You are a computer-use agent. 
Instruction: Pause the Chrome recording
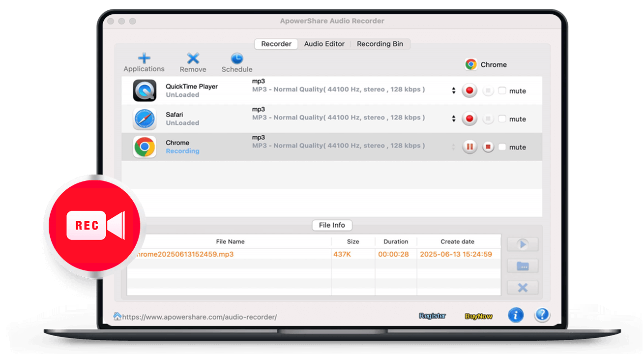469,147
